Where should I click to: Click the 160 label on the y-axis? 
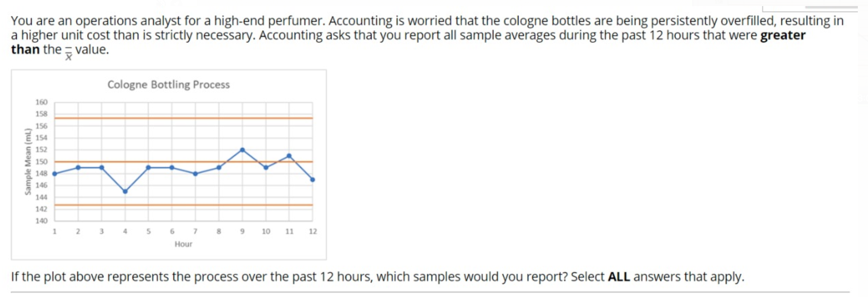coord(42,102)
